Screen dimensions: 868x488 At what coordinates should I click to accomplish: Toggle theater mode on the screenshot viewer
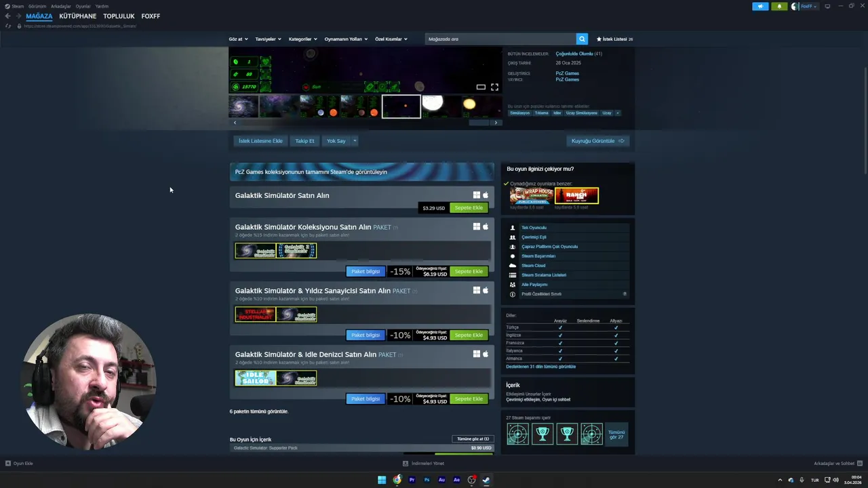point(481,87)
